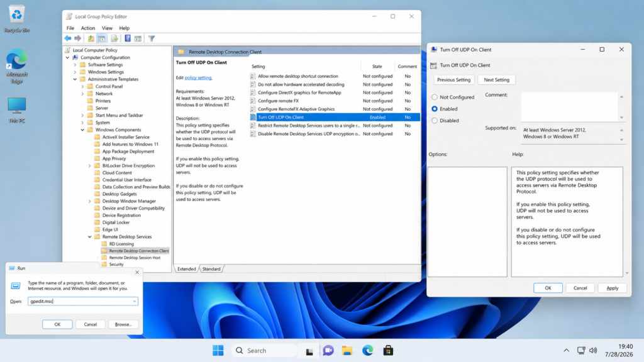Select the Not Configured radio button
The width and height of the screenshot is (644, 362).
pos(435,97)
